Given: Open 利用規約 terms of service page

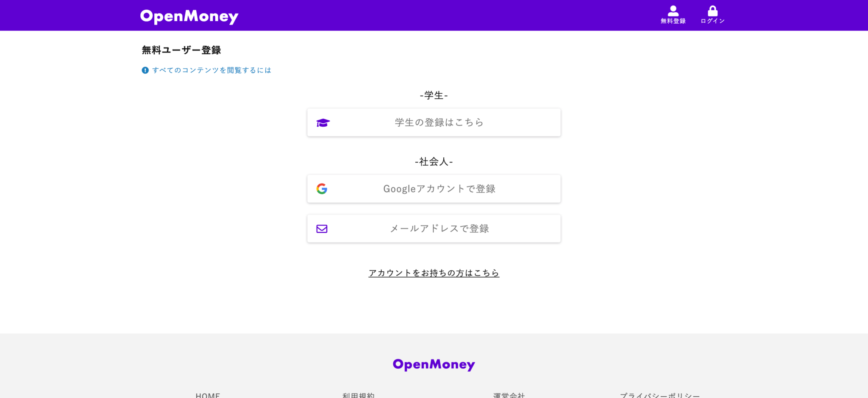Looking at the screenshot, I should [358, 395].
